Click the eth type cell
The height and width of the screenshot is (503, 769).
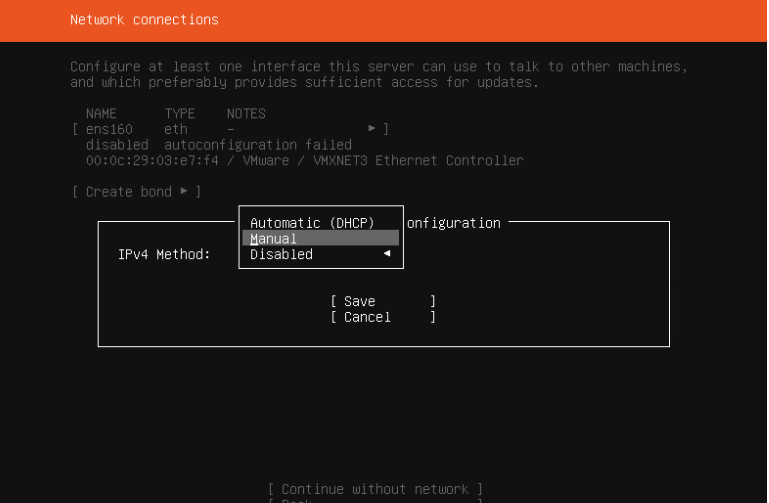click(x=176, y=129)
